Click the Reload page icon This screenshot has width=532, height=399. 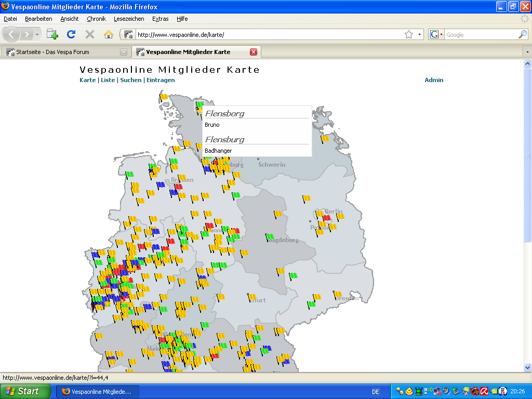click(x=71, y=34)
